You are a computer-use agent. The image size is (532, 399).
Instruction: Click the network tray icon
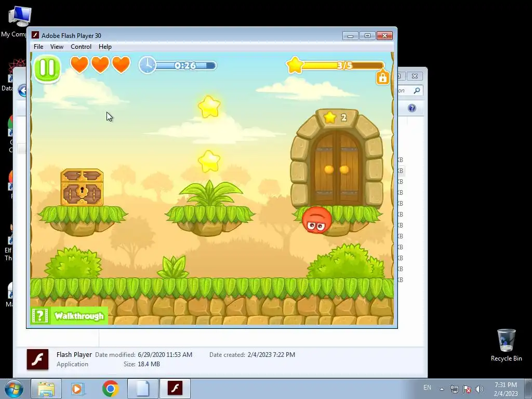[454, 389]
